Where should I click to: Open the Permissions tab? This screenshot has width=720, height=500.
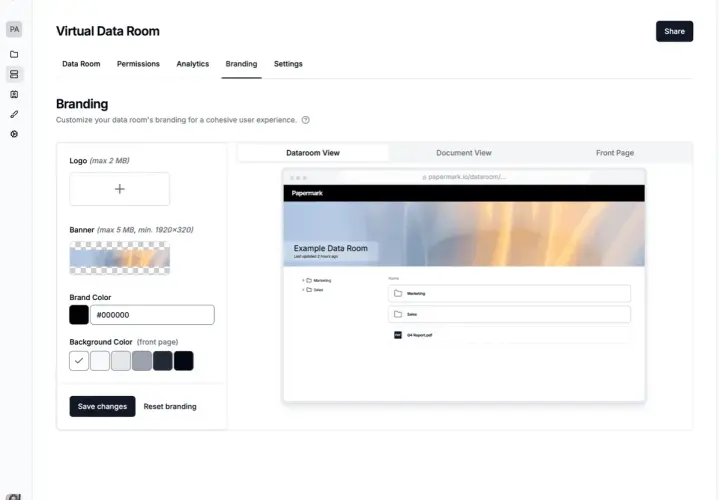tap(138, 64)
